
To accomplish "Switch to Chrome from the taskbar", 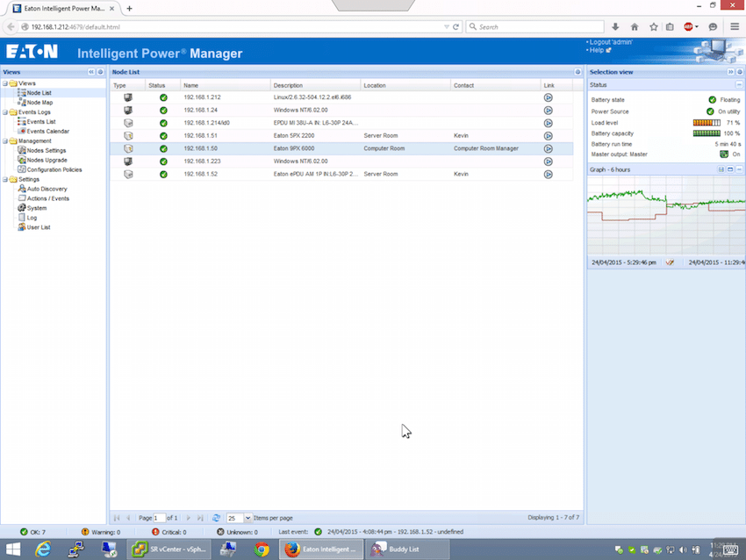I will coord(262,549).
